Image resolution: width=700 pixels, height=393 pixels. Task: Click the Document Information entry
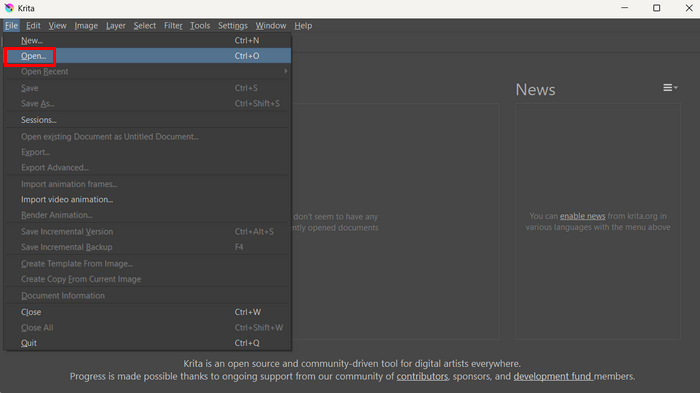coord(147,296)
